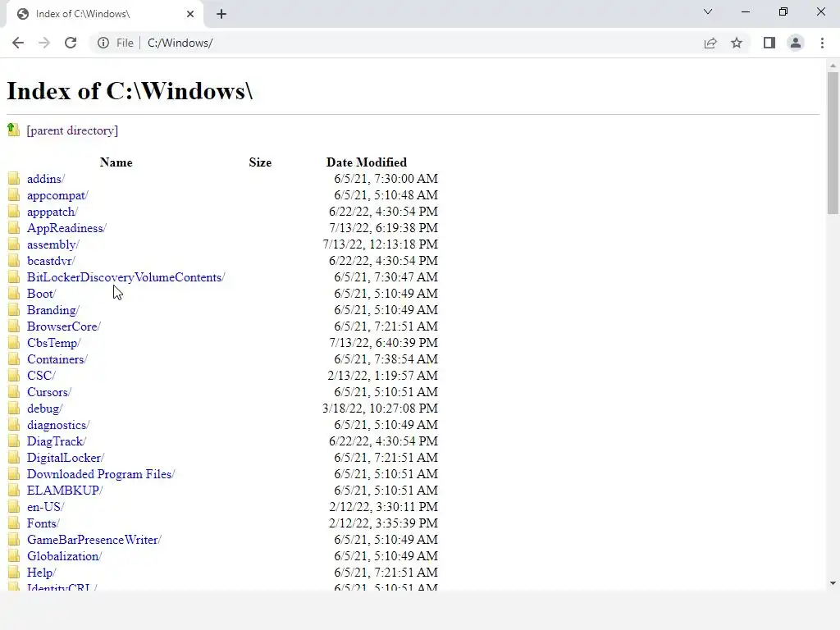Open the DigitalLocker/ folder link

[66, 458]
